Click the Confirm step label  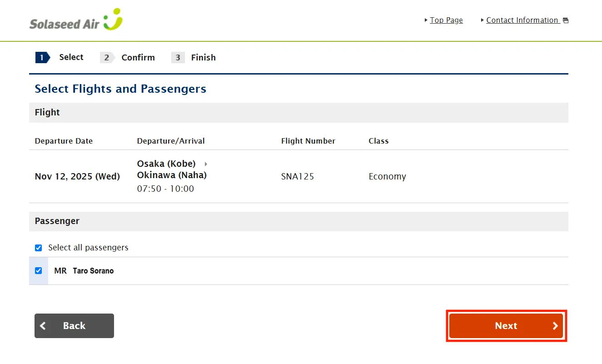click(x=138, y=58)
